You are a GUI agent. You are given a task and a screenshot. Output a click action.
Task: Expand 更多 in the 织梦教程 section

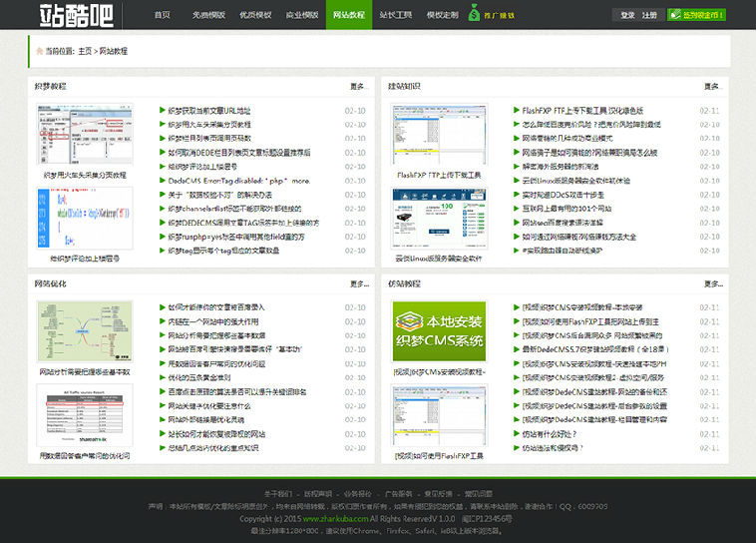(x=357, y=87)
